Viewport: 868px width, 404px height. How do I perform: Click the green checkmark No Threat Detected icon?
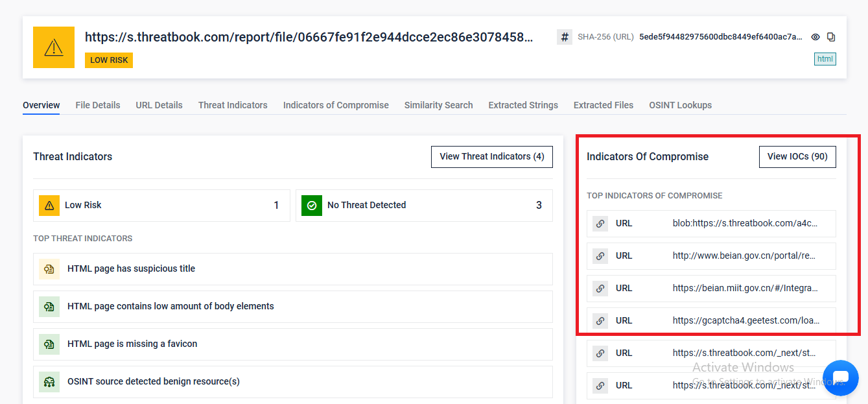(312, 206)
